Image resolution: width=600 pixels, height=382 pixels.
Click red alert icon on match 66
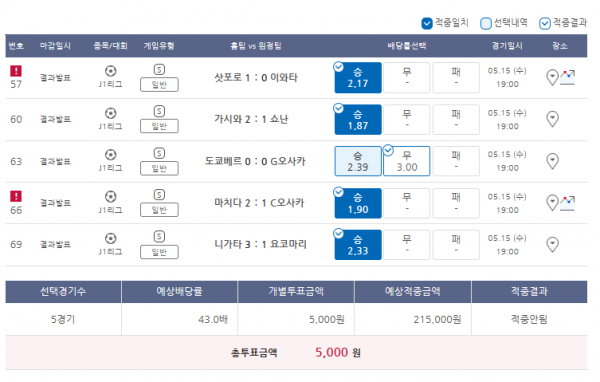[16, 196]
